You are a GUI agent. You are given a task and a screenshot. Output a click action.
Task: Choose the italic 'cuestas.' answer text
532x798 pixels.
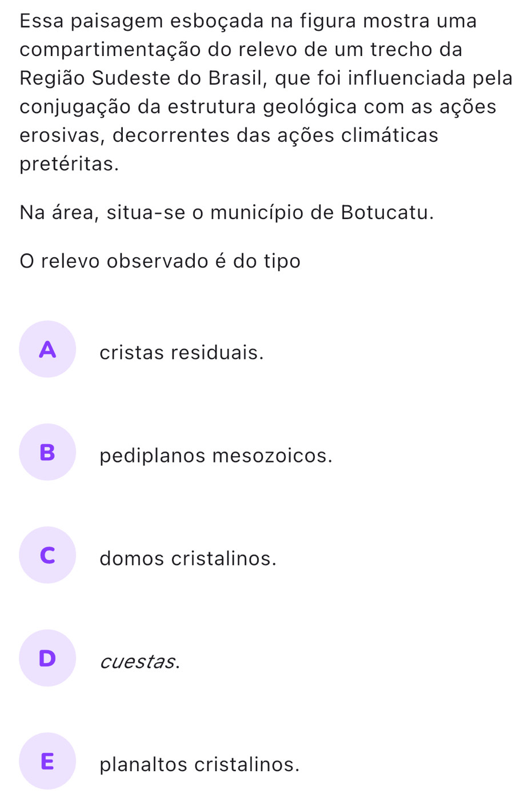140,661
